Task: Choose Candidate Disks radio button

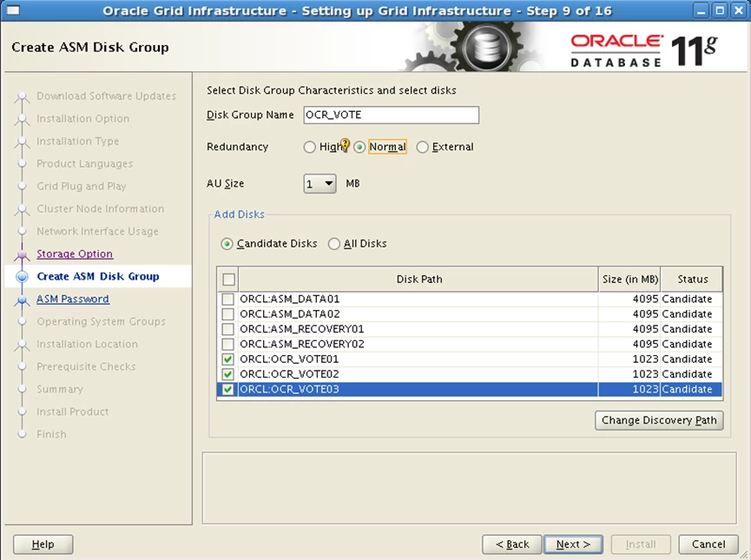Action: (x=227, y=244)
